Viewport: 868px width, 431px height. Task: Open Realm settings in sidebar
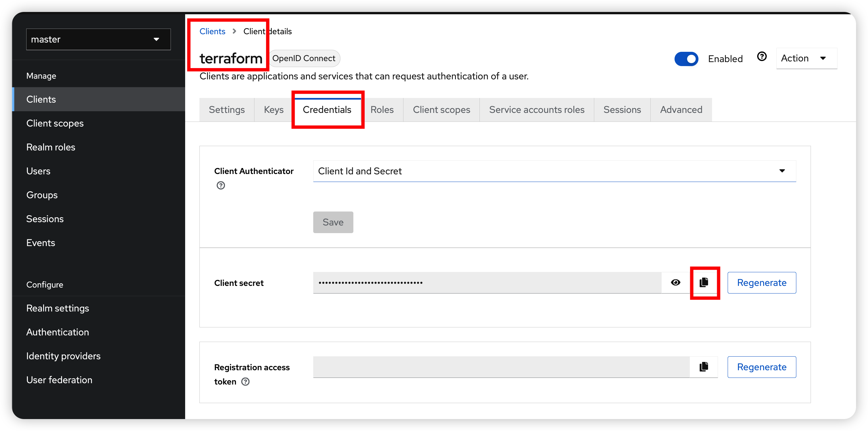[x=58, y=308]
